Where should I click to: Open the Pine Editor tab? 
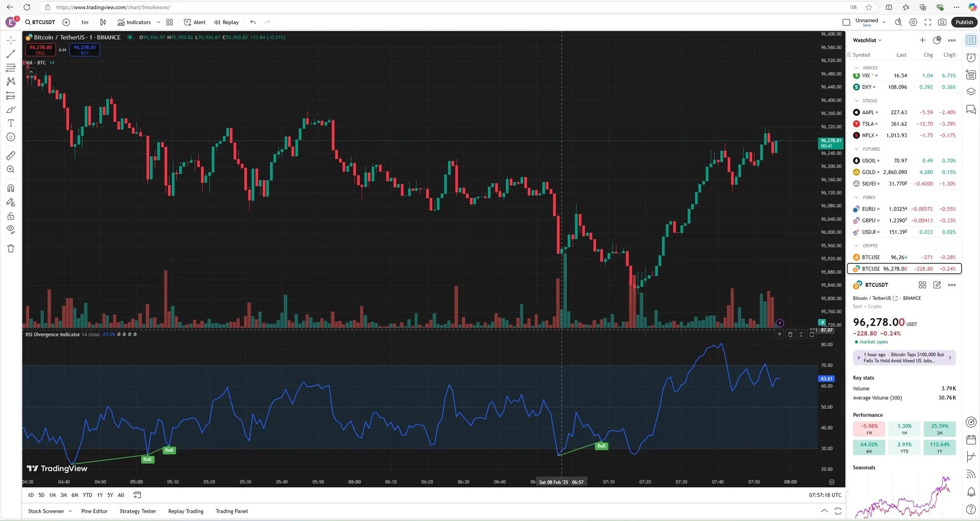pos(94,511)
